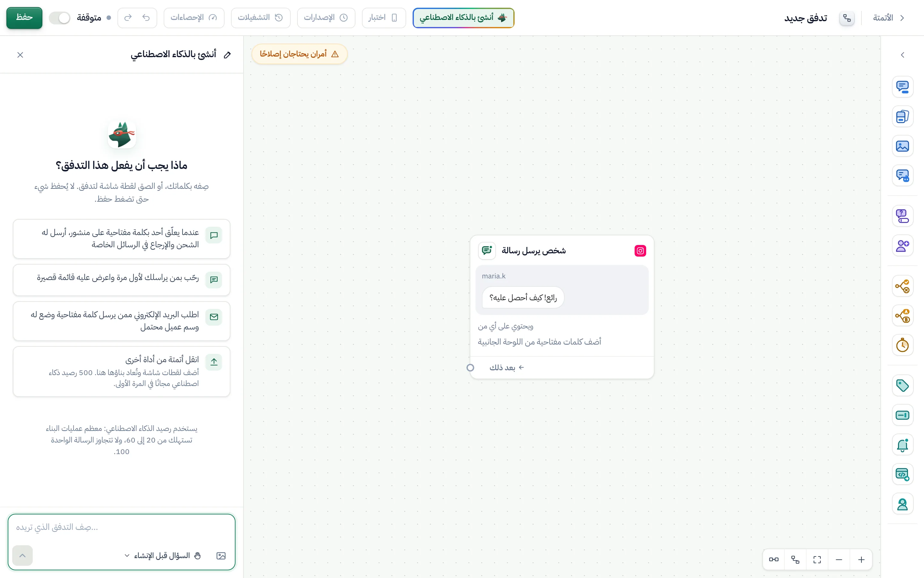Add the A/B split block
The width and height of the screenshot is (924, 578).
coord(902,316)
